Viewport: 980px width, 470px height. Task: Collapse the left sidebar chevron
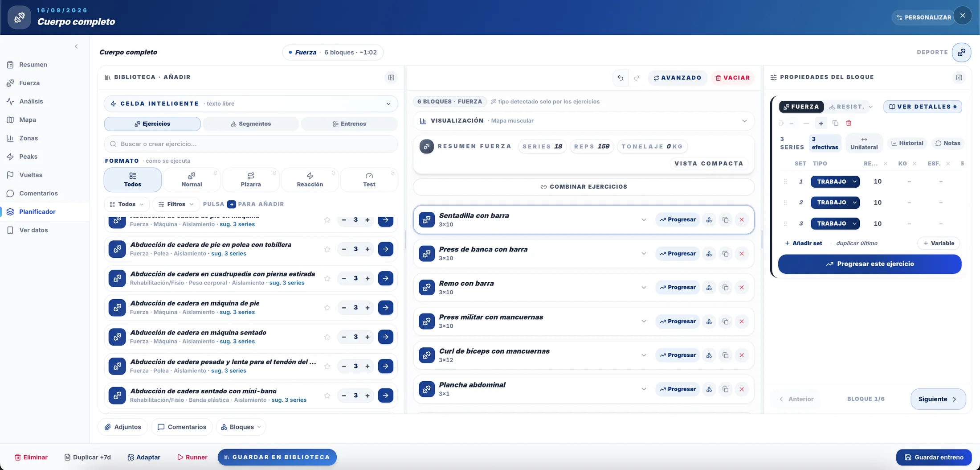(76, 46)
